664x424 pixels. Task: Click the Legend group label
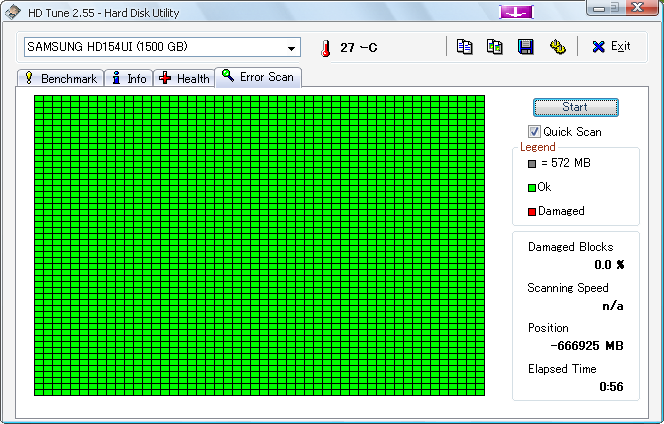point(537,147)
